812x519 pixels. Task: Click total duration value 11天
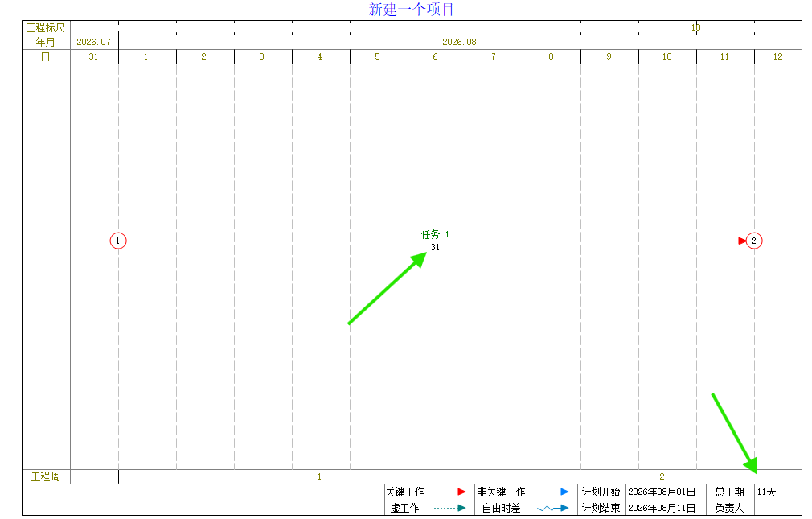(x=766, y=492)
